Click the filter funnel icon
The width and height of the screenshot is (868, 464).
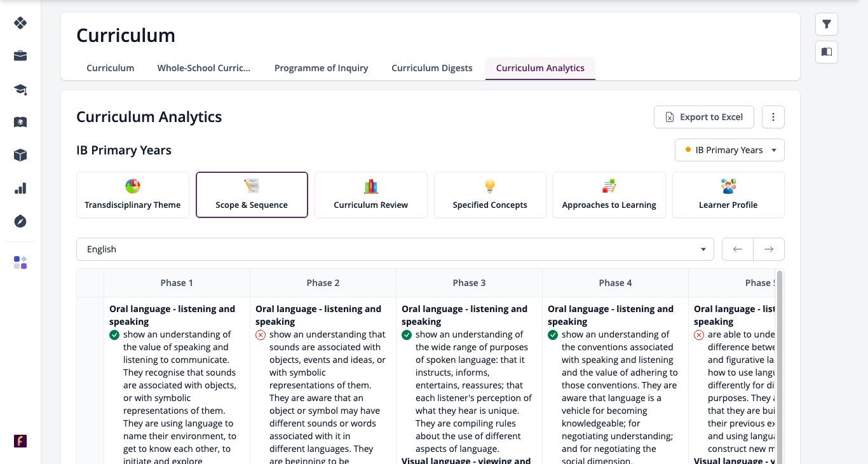(827, 24)
